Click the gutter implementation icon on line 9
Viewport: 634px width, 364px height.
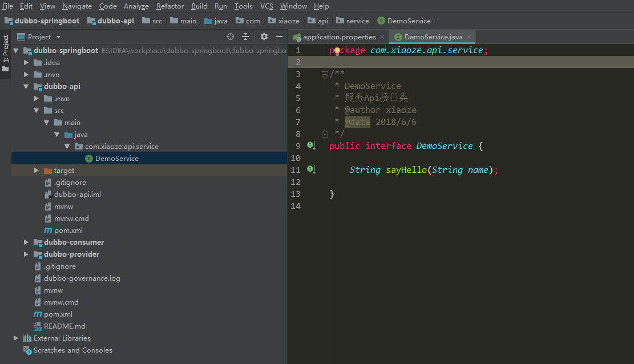point(312,146)
